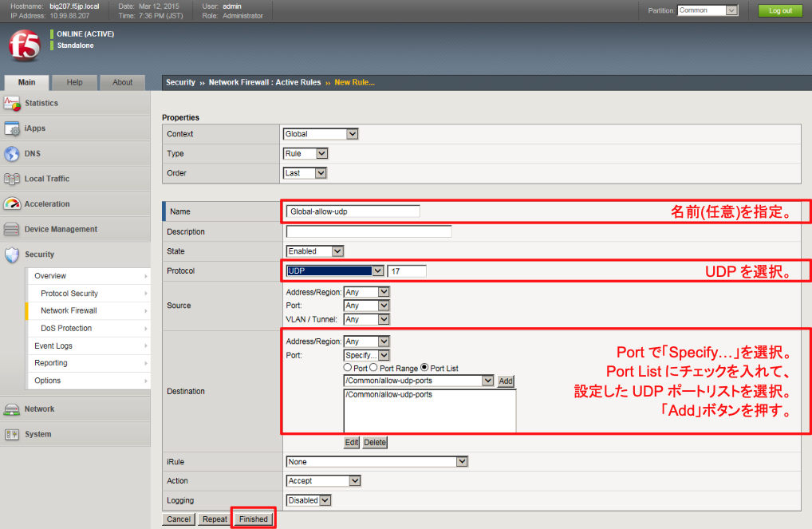Viewport: 812px width, 529px height.
Task: Open Statistics via its chart icon
Action: pyautogui.click(x=12, y=103)
